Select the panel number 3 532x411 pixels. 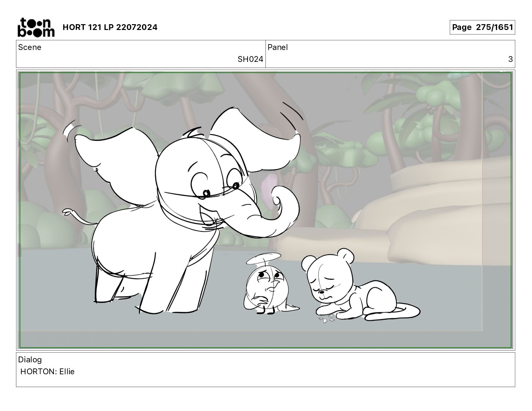click(x=510, y=59)
